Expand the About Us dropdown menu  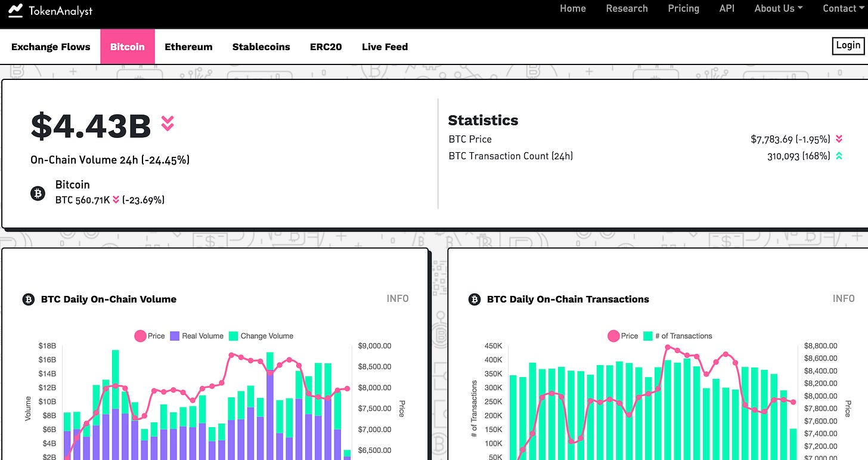pos(778,8)
